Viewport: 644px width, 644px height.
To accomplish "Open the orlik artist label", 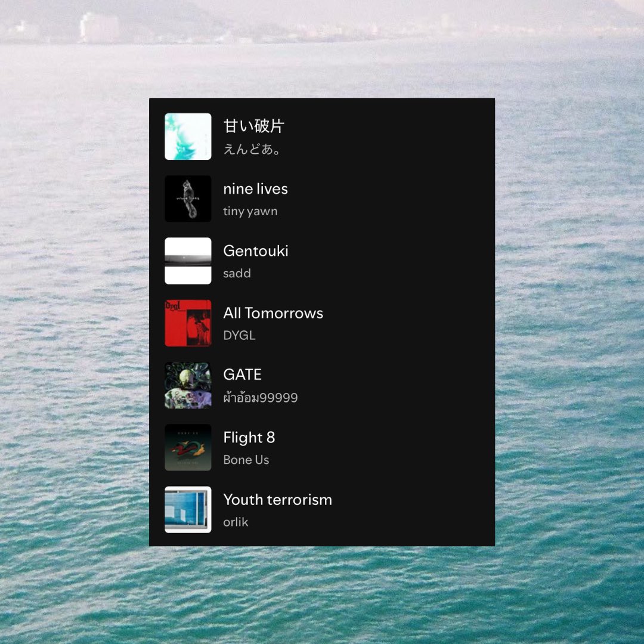I will tap(236, 522).
